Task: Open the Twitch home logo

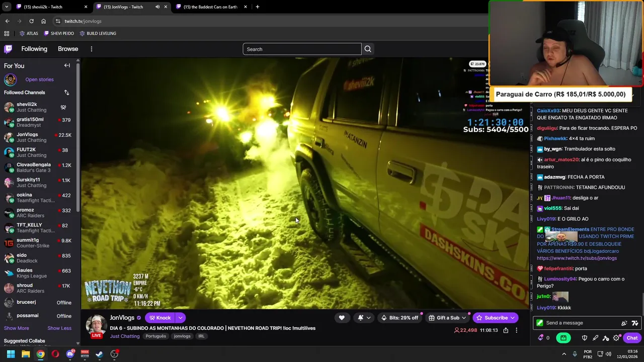Action: coord(8,49)
